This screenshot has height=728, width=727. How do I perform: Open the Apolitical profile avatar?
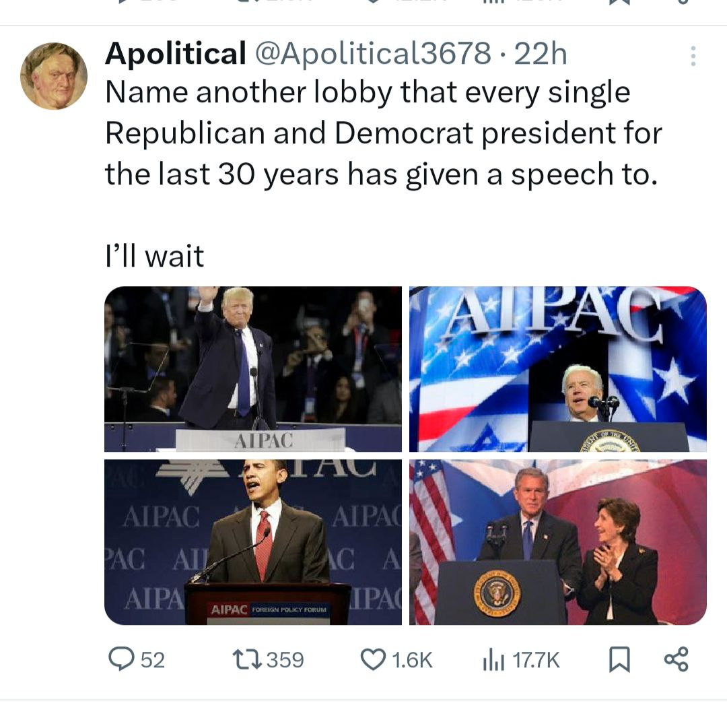[x=54, y=75]
